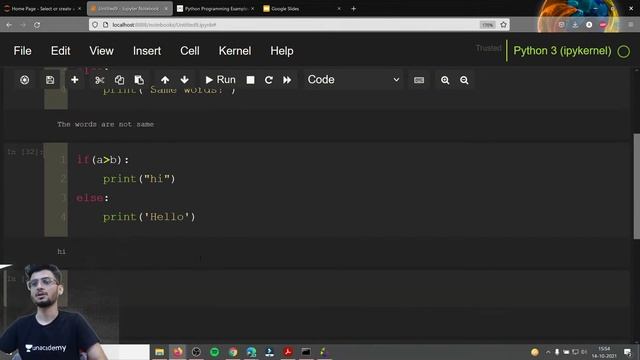Interrupt the kernel with stop square
The width and height of the screenshot is (640, 360).
pos(251,80)
